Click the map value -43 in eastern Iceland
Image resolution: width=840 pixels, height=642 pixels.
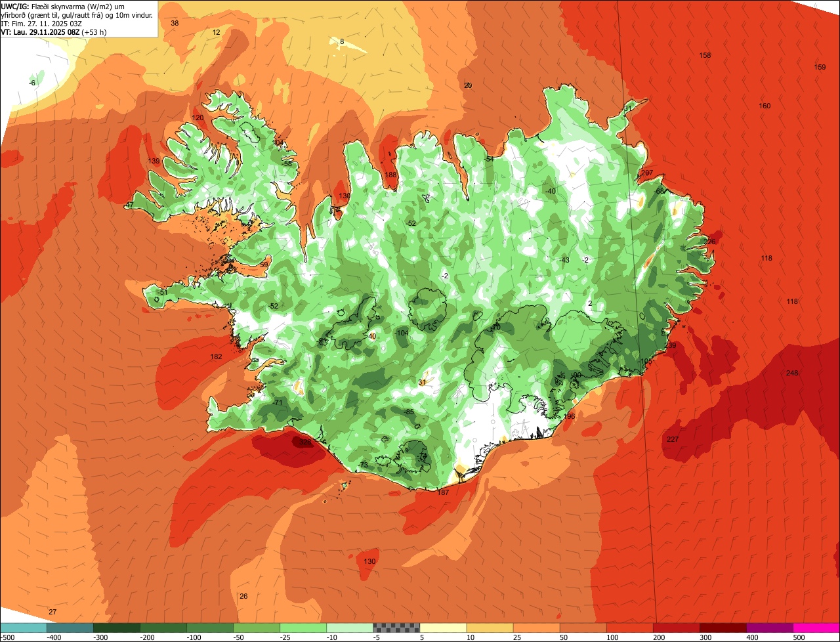point(564,260)
